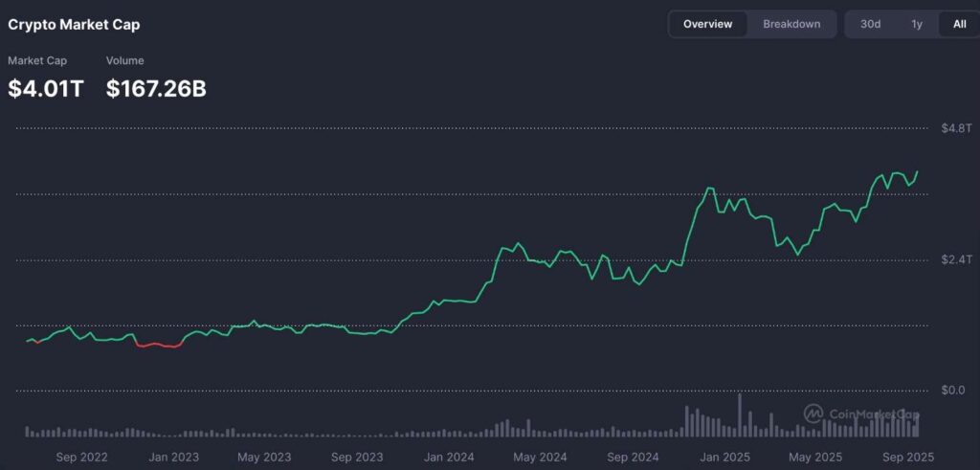Switch to the Overview tab
The width and height of the screenshot is (980, 470).
[708, 24]
